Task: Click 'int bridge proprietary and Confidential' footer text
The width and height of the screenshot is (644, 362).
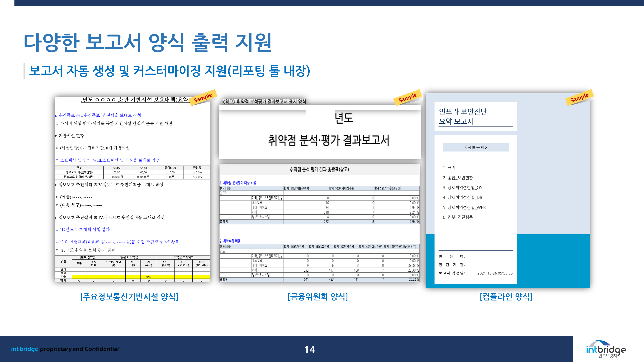Action: click(65, 349)
